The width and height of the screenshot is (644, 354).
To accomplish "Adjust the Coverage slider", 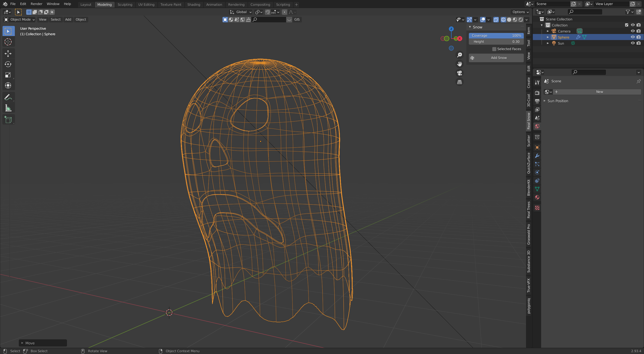I will (496, 36).
